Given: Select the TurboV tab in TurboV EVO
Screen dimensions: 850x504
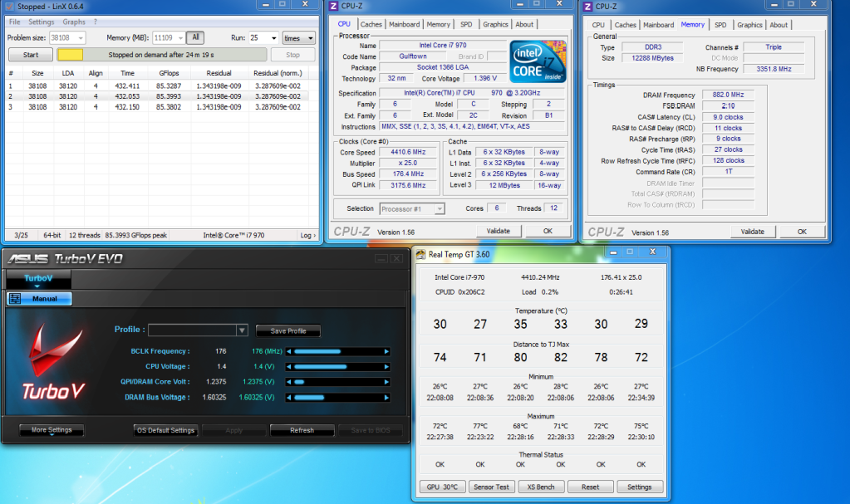Looking at the screenshot, I should click(x=38, y=278).
